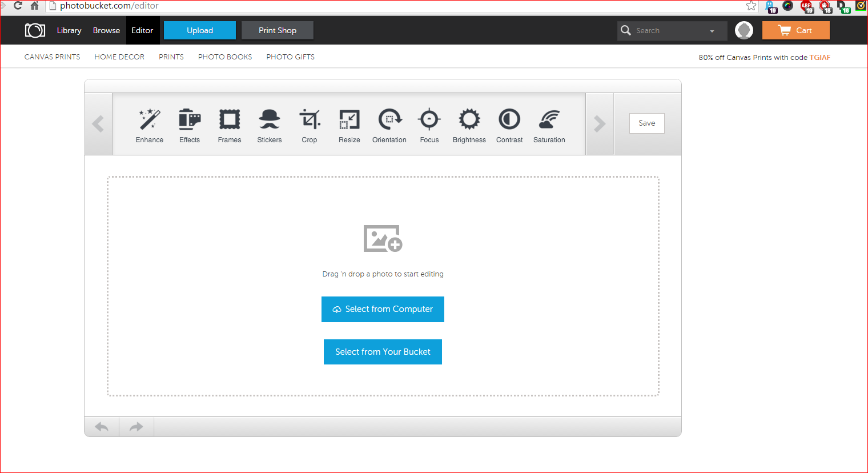868x473 pixels.
Task: Click Select from Your Bucket button
Action: click(383, 352)
